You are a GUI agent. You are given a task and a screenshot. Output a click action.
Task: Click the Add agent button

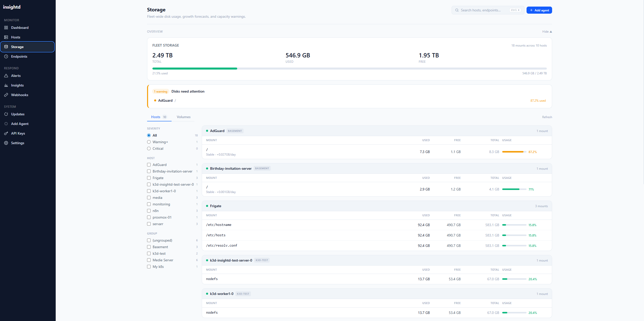[x=539, y=10]
